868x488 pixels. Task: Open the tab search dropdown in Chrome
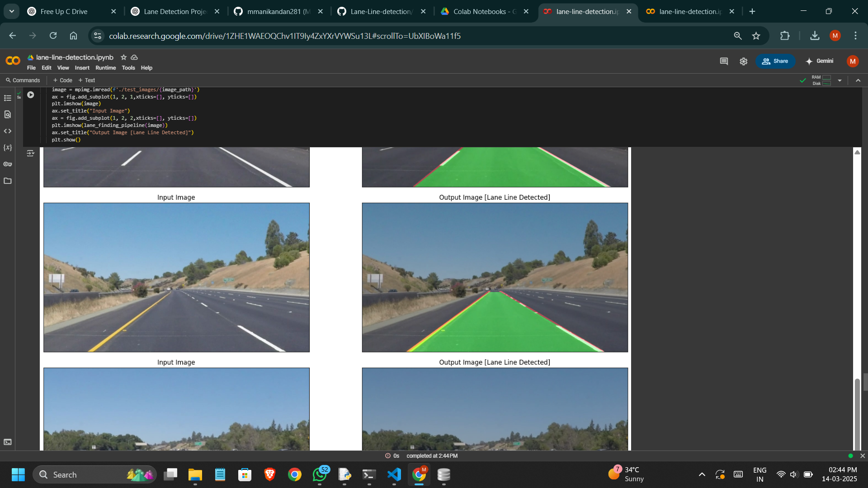tap(12, 11)
